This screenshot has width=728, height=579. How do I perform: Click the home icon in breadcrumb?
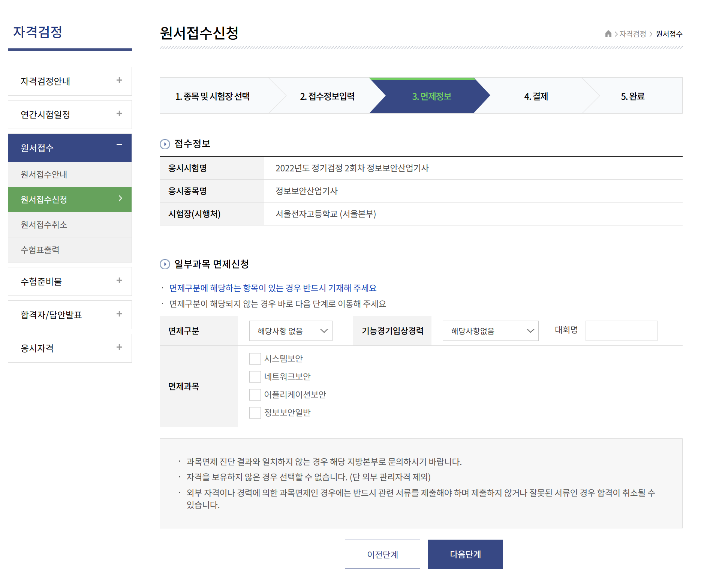[608, 34]
